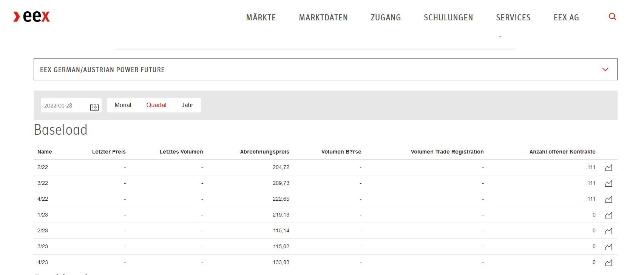
Task: Open the EEX AG menu
Action: (x=566, y=17)
